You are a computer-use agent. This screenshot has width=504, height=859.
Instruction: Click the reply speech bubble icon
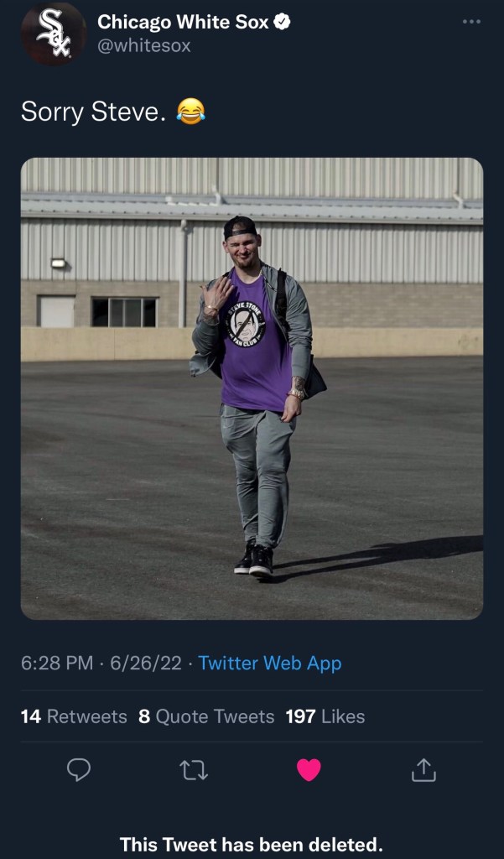(x=78, y=769)
